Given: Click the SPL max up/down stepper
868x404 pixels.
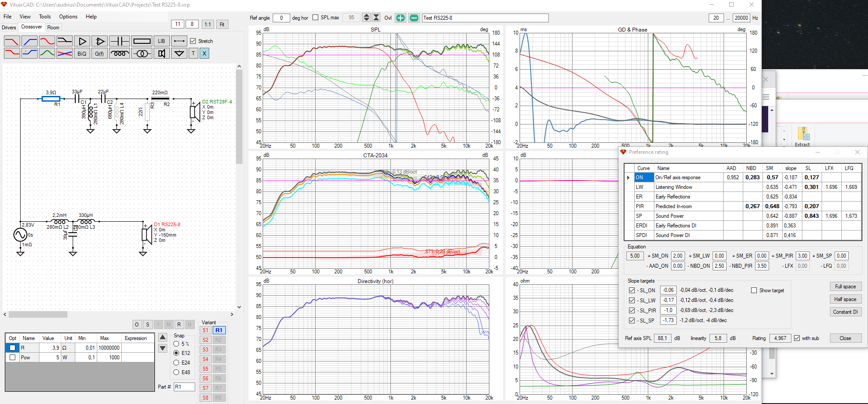Looking at the screenshot, I should coord(367,18).
